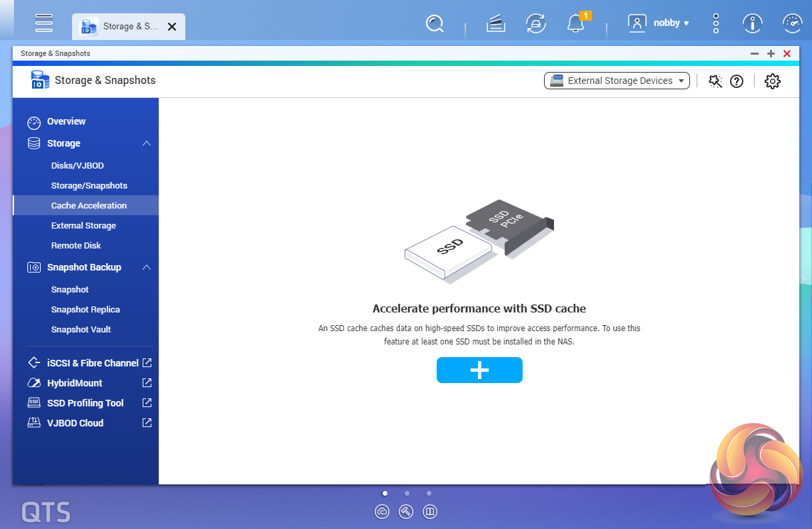The image size is (812, 529).
Task: Click external-link icon beside VJBOD Cloud
Action: pyautogui.click(x=147, y=423)
